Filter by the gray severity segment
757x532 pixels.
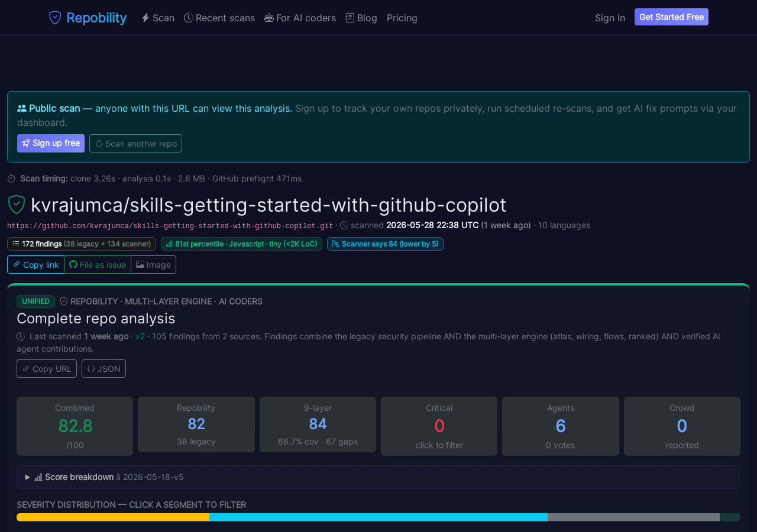click(633, 517)
